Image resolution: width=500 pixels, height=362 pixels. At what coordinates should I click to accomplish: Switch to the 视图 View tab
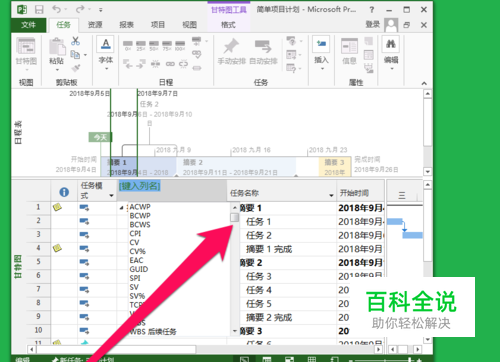point(189,25)
